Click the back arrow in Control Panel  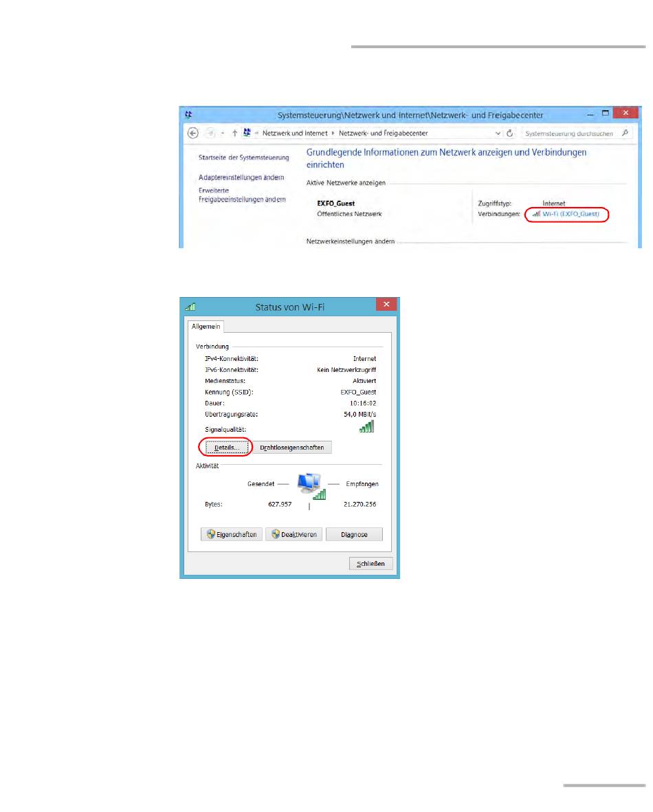(193, 133)
